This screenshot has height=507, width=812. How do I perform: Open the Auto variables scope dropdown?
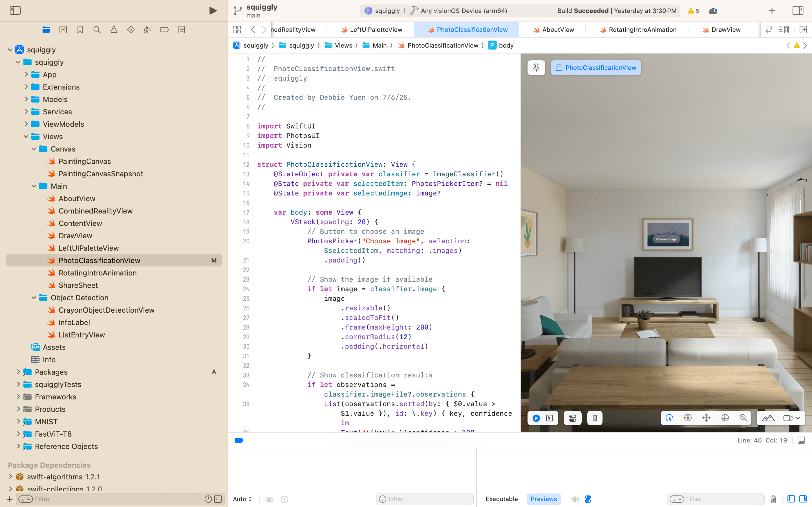242,499
